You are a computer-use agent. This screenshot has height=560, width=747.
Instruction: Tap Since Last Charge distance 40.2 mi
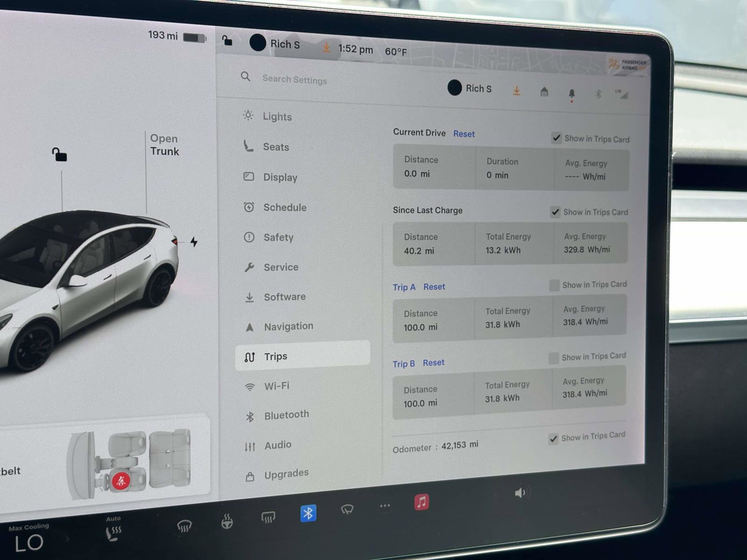pyautogui.click(x=419, y=251)
